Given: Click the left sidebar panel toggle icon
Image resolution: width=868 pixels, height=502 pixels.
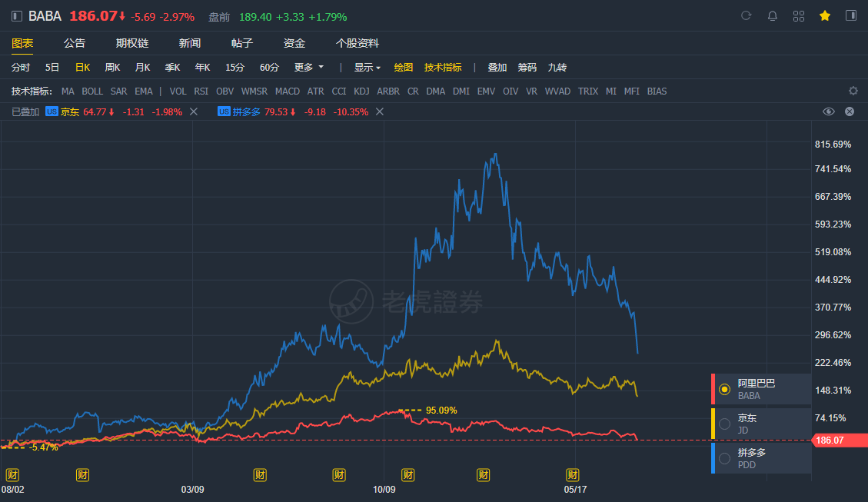Looking at the screenshot, I should [x=17, y=16].
